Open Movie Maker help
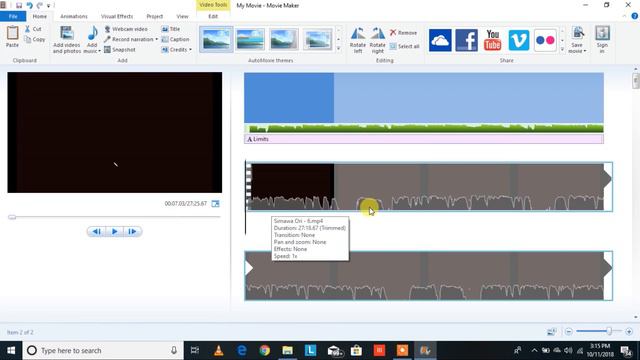This screenshot has width=640, height=360. click(x=635, y=16)
